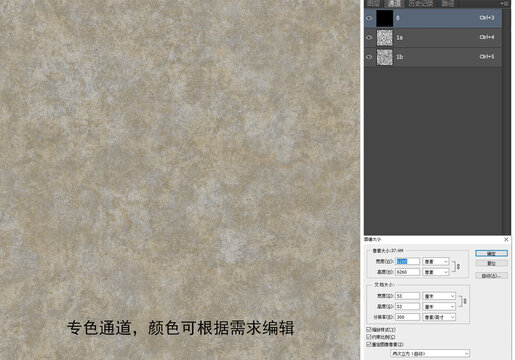
Task: Select the 1b channel thumbnail
Action: click(385, 57)
